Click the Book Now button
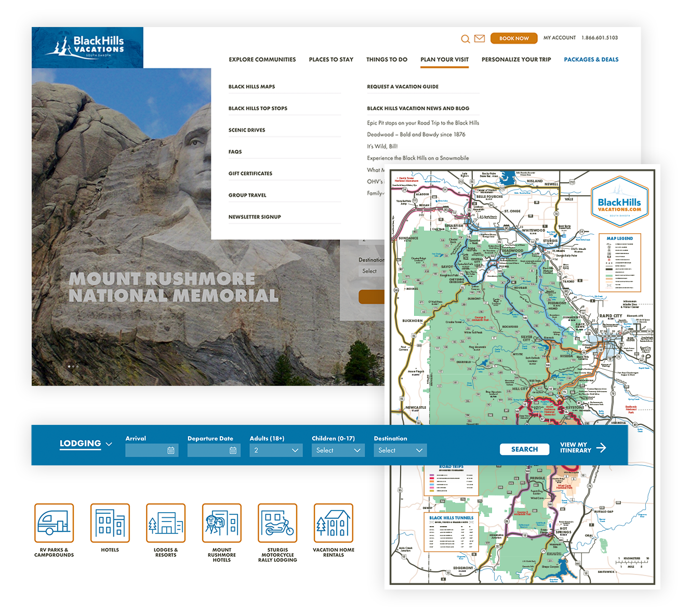The image size is (690, 616). [514, 38]
